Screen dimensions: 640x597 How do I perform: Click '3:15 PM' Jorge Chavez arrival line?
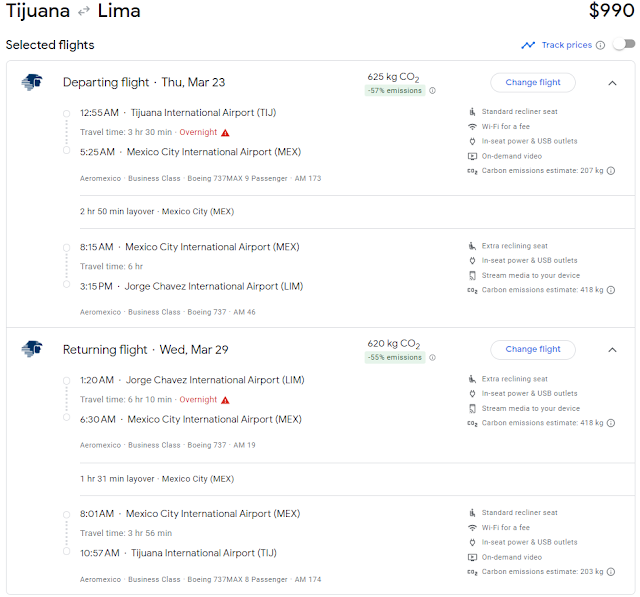coord(191,286)
